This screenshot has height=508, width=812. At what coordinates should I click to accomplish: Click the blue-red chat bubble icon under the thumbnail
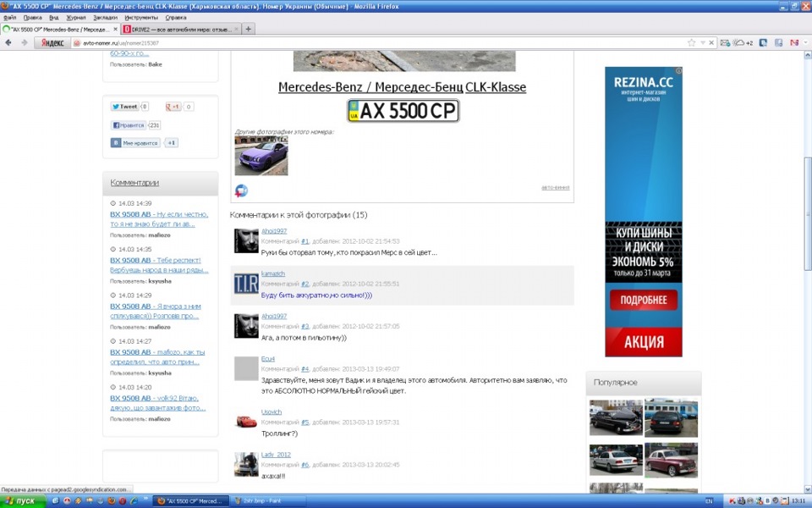(241, 190)
